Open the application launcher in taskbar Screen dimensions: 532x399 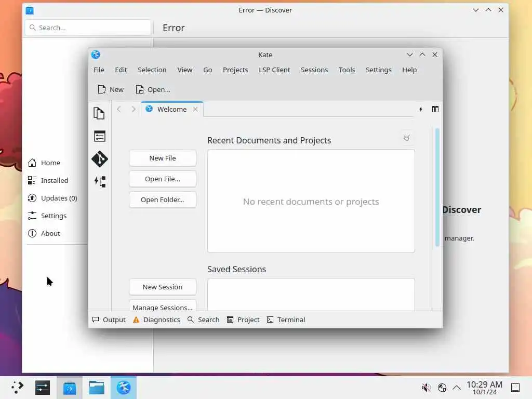[17, 388]
